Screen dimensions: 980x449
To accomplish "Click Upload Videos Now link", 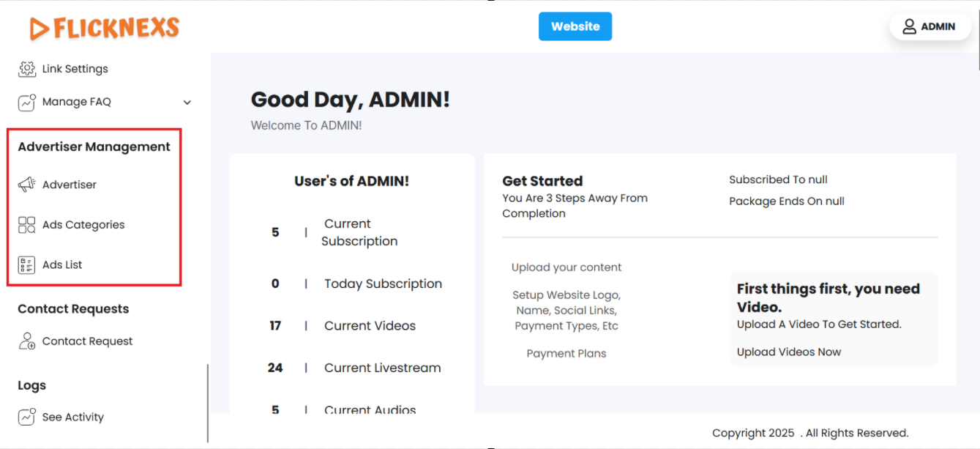I will click(x=789, y=352).
